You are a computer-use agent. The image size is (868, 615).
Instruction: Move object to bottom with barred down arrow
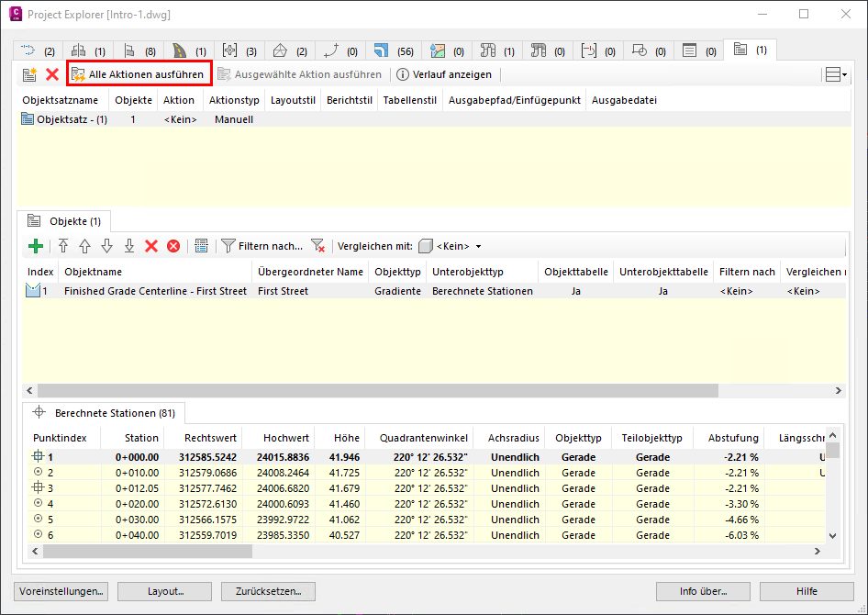coord(129,246)
